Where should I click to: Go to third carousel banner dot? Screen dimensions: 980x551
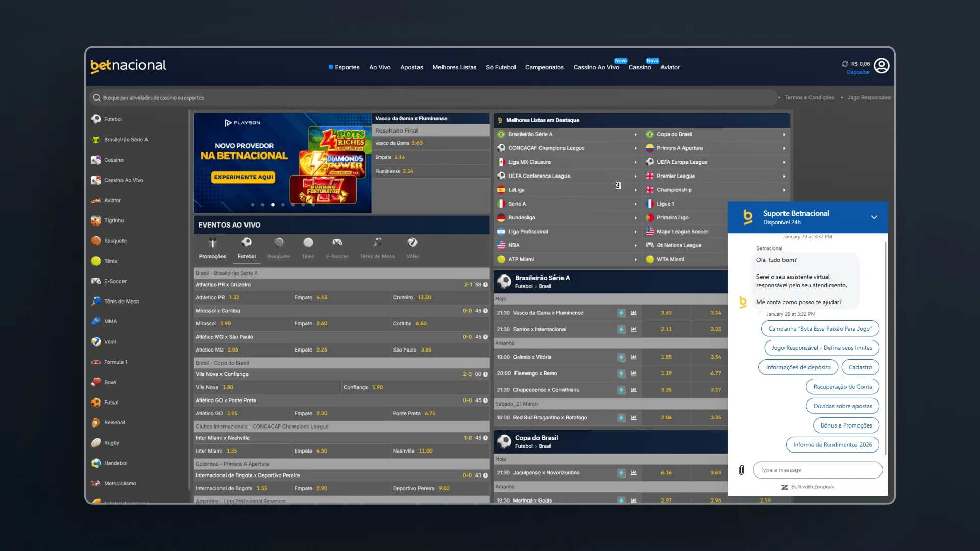273,205
